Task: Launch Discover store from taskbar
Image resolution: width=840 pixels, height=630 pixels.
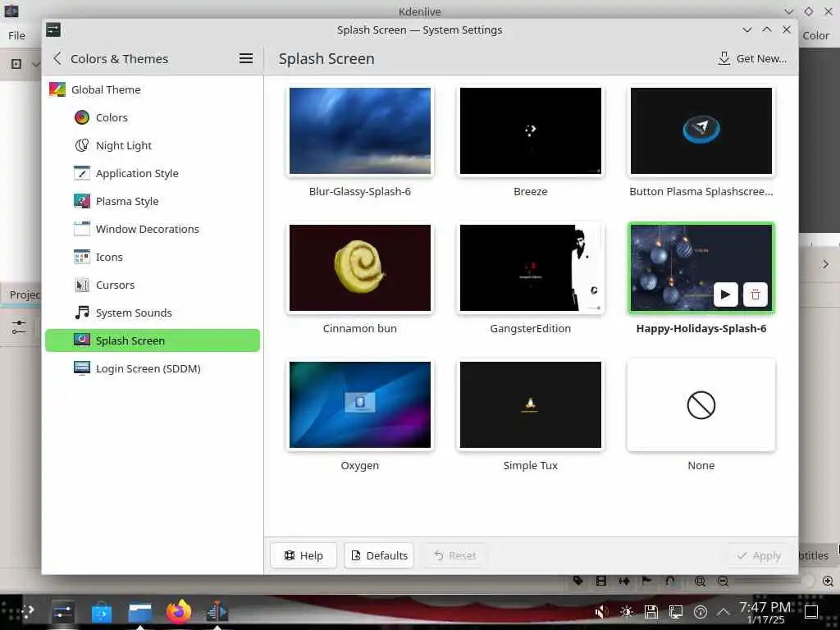Action: (x=101, y=612)
